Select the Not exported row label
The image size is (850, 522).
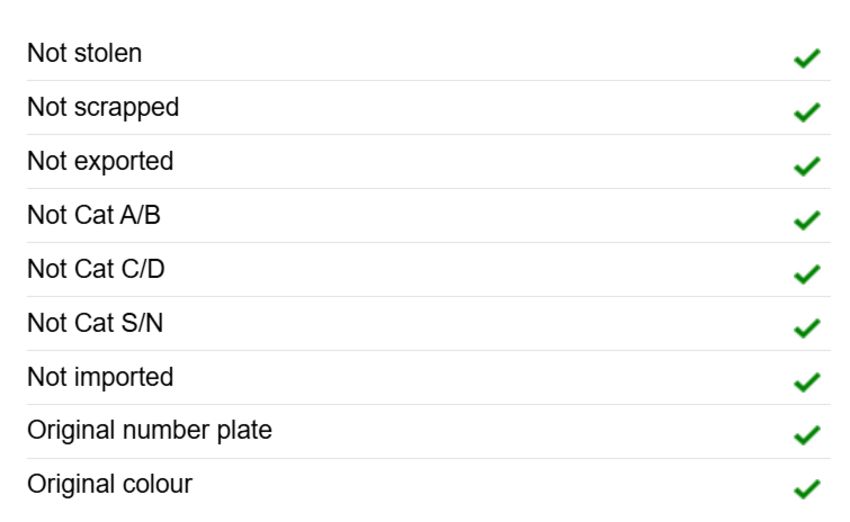click(100, 162)
